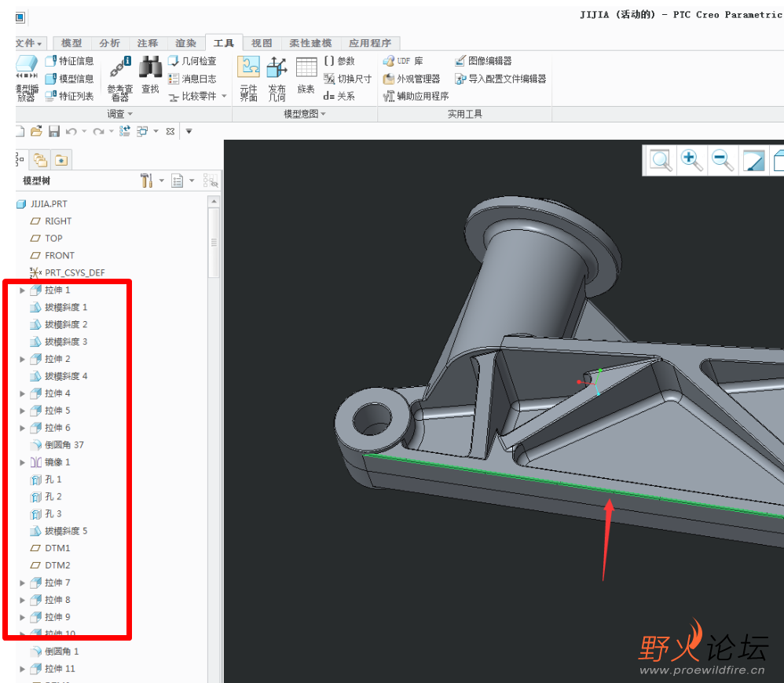Select 拔模斜度 5 in model tree
Viewport: 784px width, 683px height.
pos(65,531)
